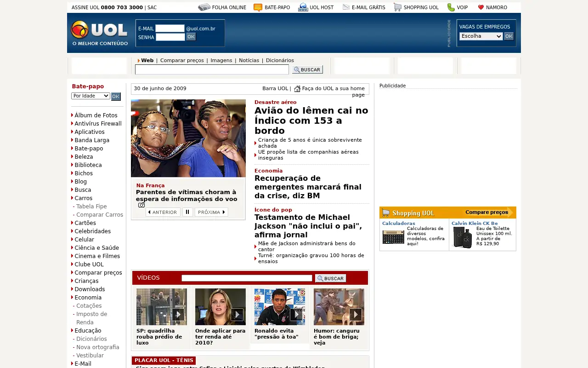Screen dimensions: 588x368
Task: Open the Folha Online newspaper icon
Action: coord(204,7)
